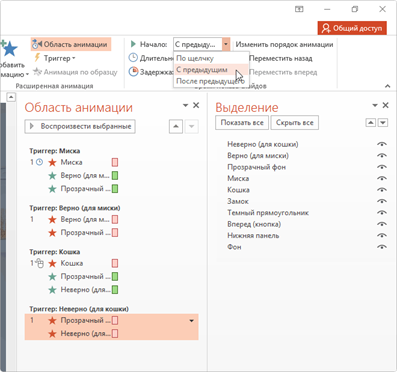Toggle visibility of Замок object
397x372 pixels.
click(x=382, y=201)
